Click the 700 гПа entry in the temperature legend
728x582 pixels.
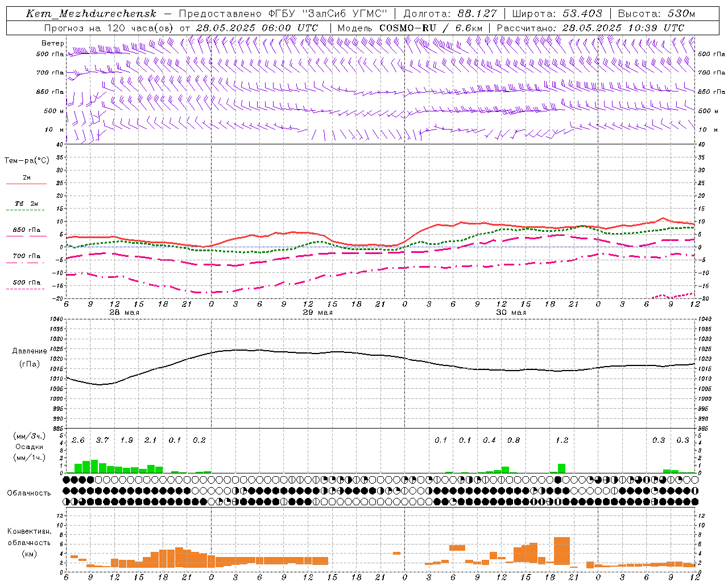(x=27, y=256)
